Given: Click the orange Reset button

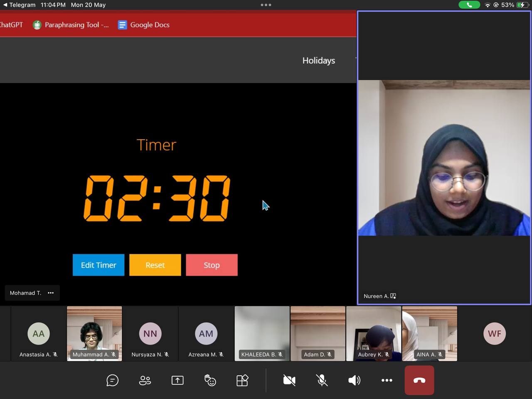Looking at the screenshot, I should [155, 265].
